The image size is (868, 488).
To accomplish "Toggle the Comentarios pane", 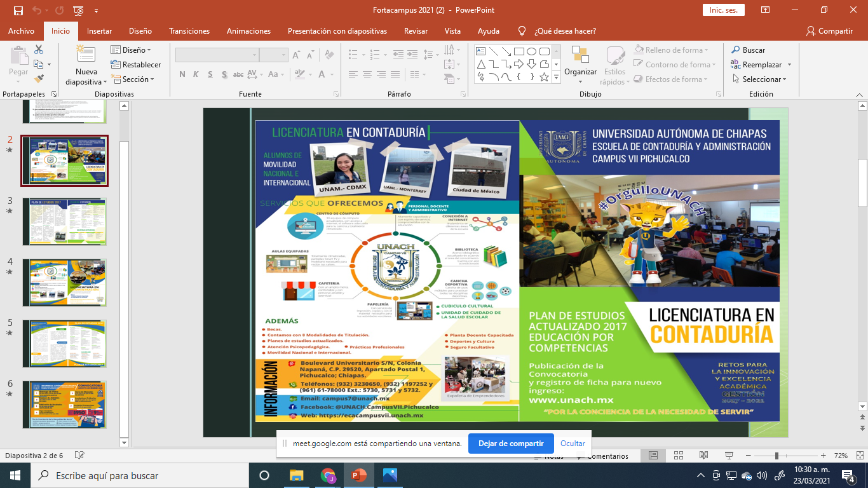I will (602, 456).
